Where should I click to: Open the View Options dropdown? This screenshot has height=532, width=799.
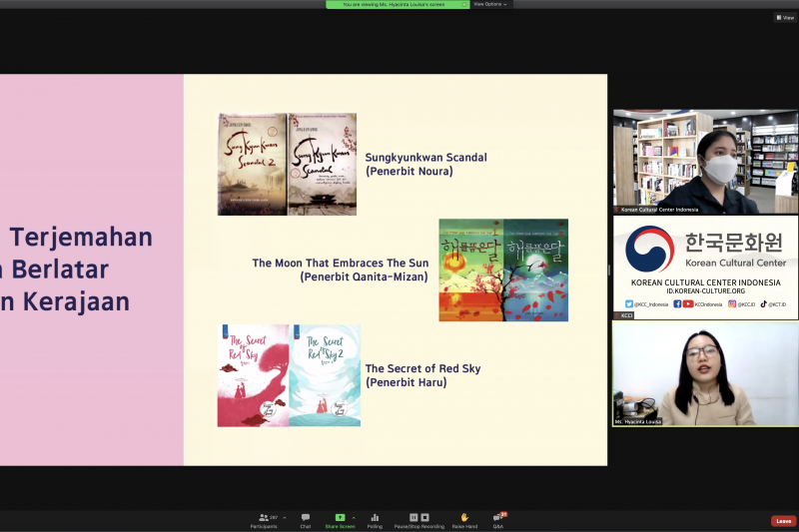tap(490, 4)
